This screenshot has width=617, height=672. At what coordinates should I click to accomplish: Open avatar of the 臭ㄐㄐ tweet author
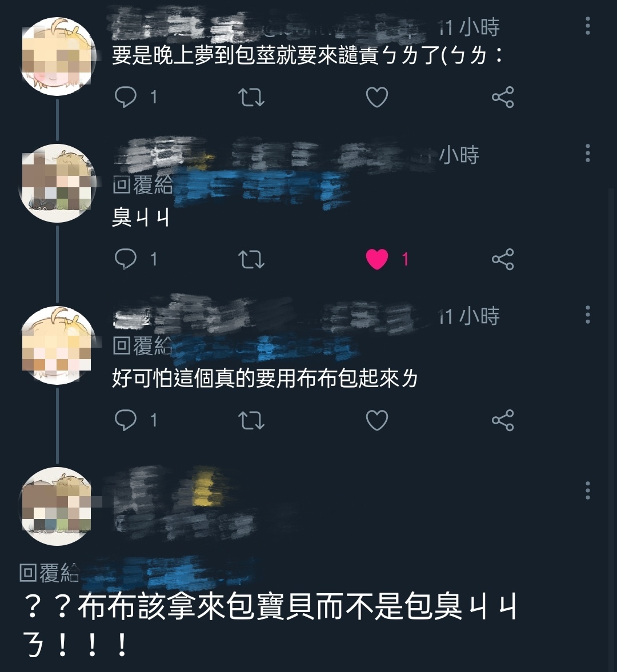coord(58,183)
